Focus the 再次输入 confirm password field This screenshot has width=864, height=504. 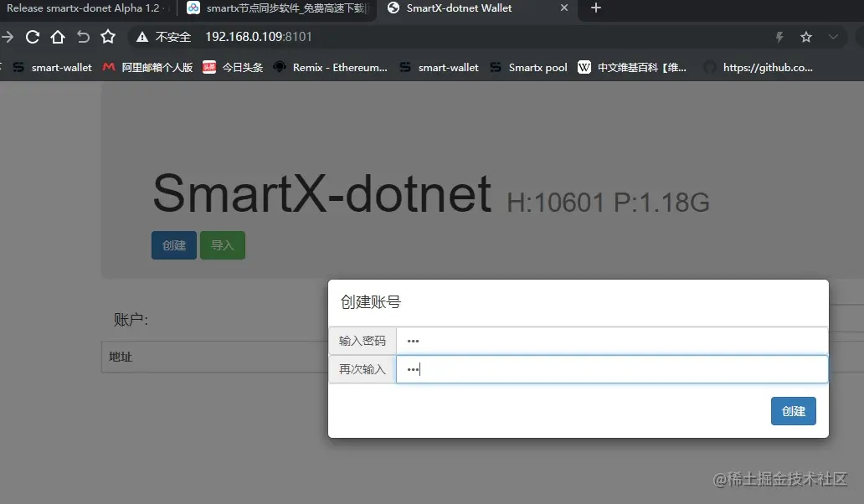coord(612,369)
